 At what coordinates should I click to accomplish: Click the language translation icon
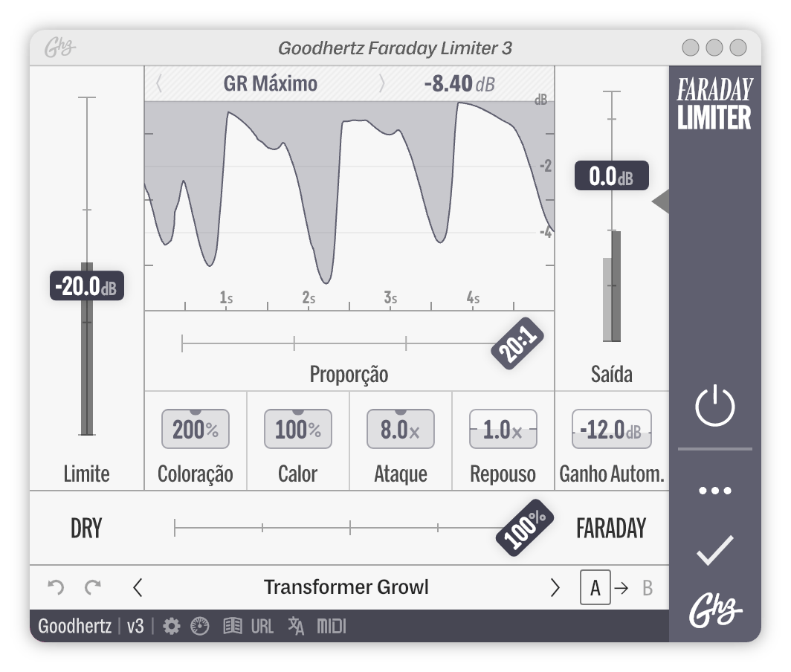[x=296, y=627]
